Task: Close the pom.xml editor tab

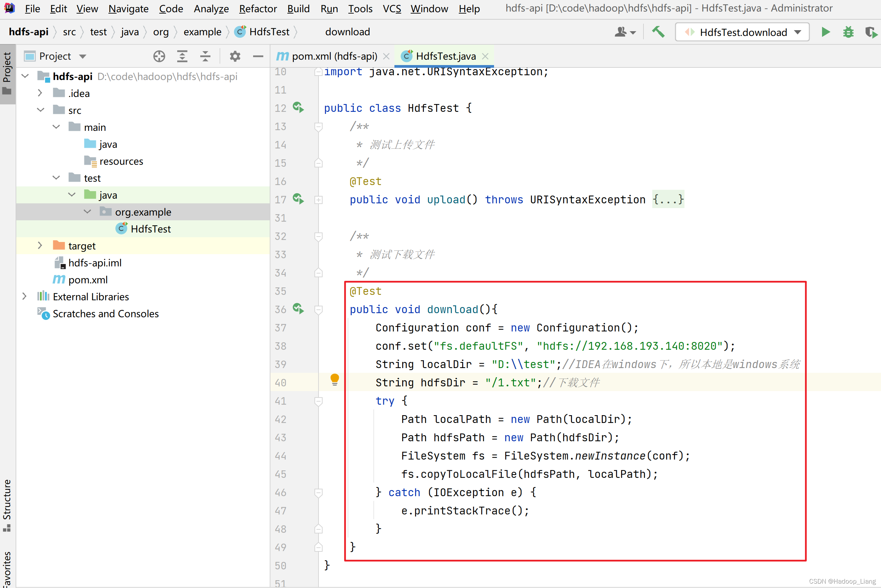Action: (386, 56)
